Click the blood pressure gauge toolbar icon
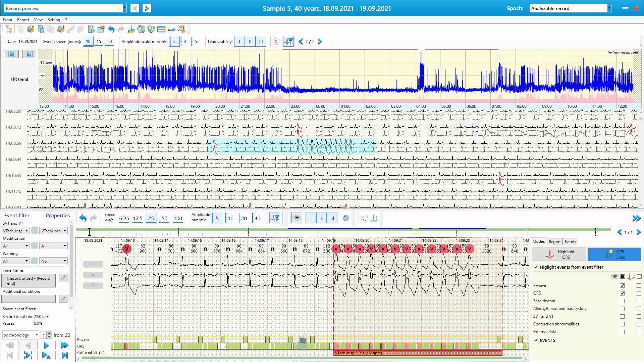The height and width of the screenshot is (362, 644). click(x=151, y=29)
